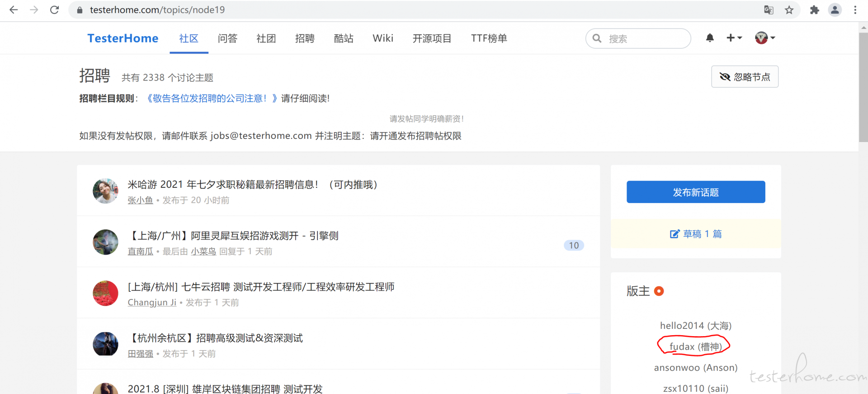Click the TesterHome logo
The height and width of the screenshot is (394, 868).
123,38
